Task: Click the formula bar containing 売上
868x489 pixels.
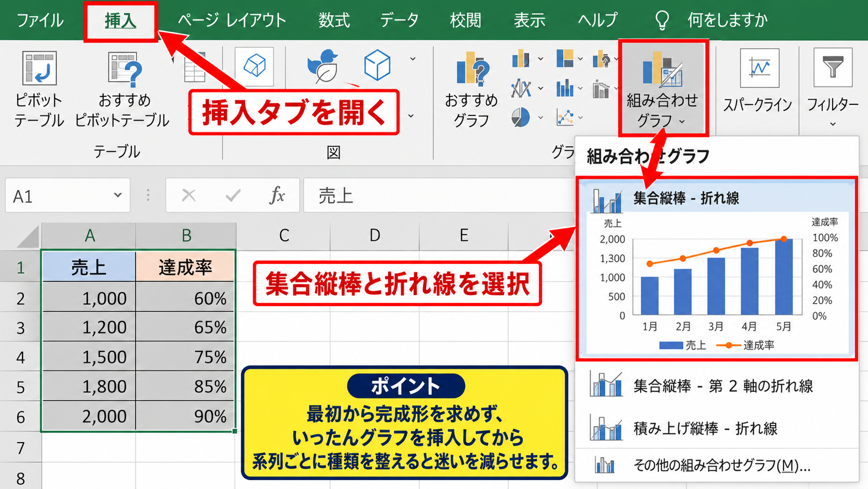Action: click(x=439, y=196)
